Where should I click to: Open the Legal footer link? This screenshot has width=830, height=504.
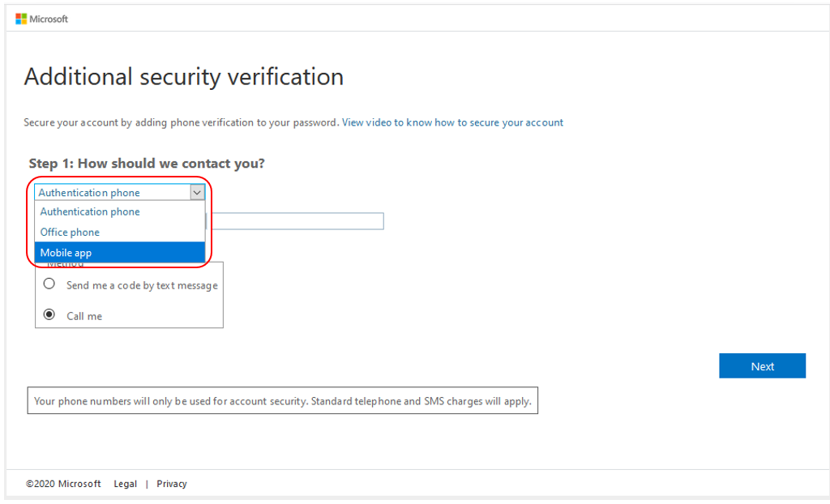(x=126, y=484)
